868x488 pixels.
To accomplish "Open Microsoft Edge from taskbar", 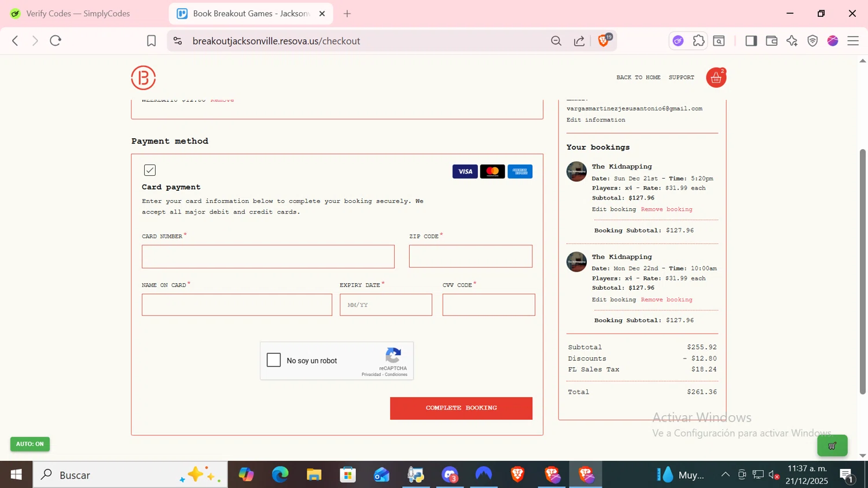I will 280,475.
